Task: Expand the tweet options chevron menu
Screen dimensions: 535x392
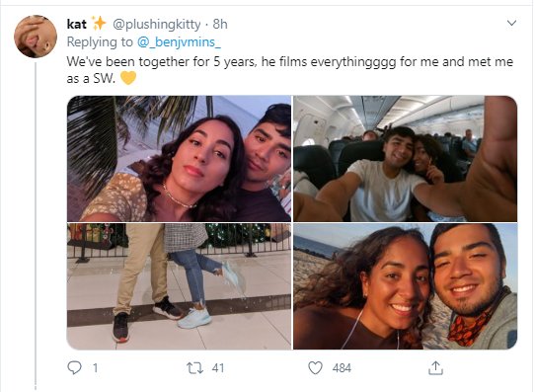Action: [x=511, y=23]
